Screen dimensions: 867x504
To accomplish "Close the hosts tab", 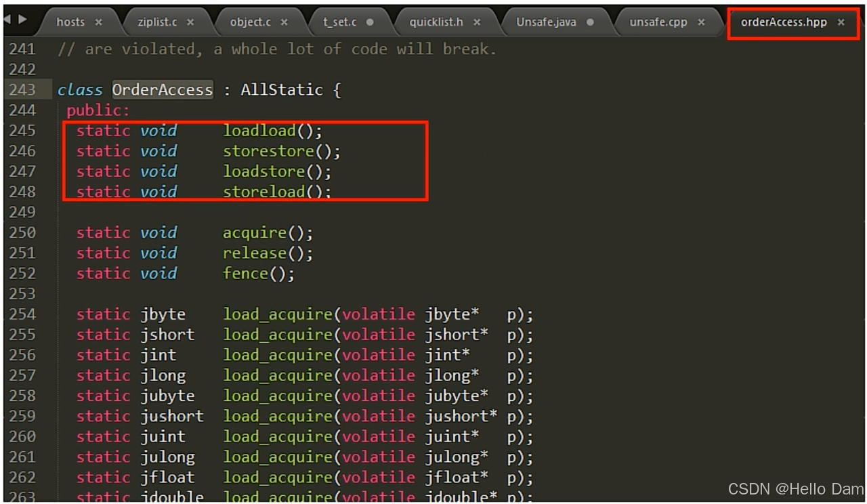I will tap(98, 22).
